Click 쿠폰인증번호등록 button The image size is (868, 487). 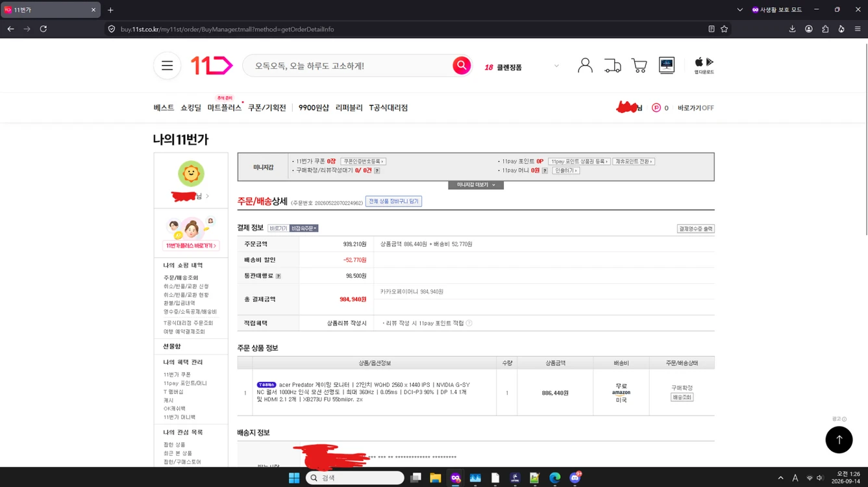coord(363,161)
